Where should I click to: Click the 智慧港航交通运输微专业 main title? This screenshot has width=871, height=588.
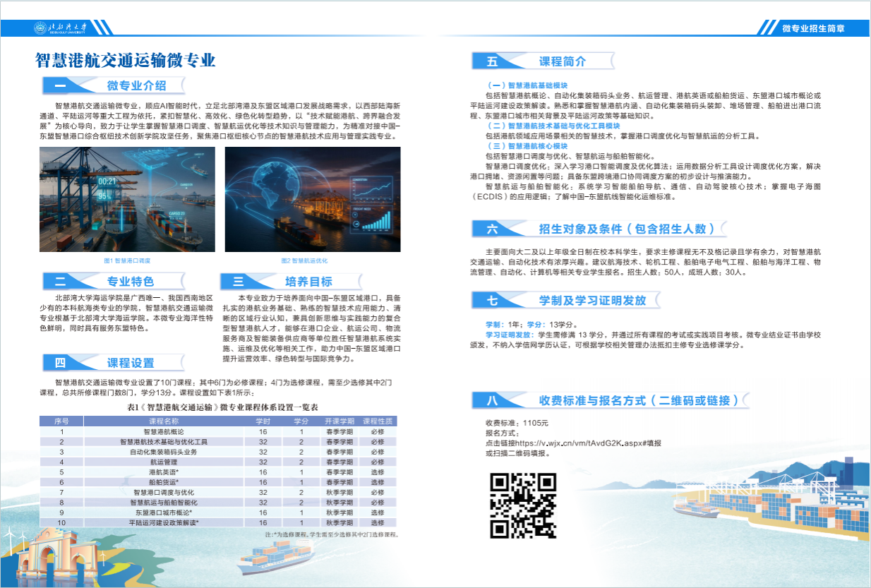click(126, 59)
